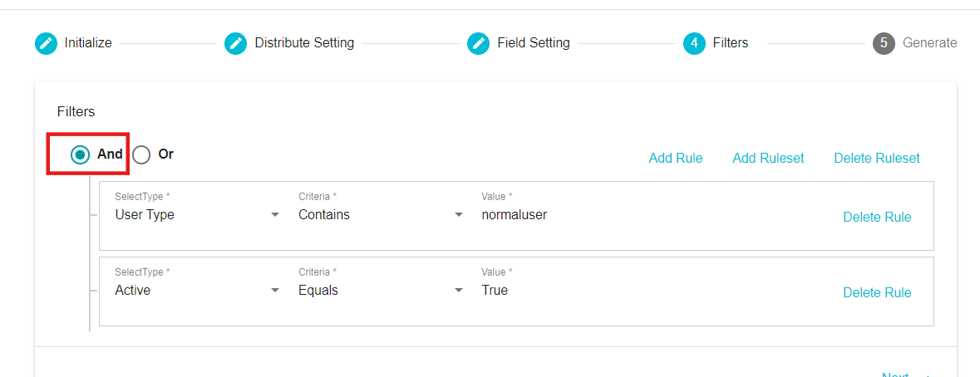The height and width of the screenshot is (377, 980).
Task: Select the Or radio button
Action: [x=142, y=154]
